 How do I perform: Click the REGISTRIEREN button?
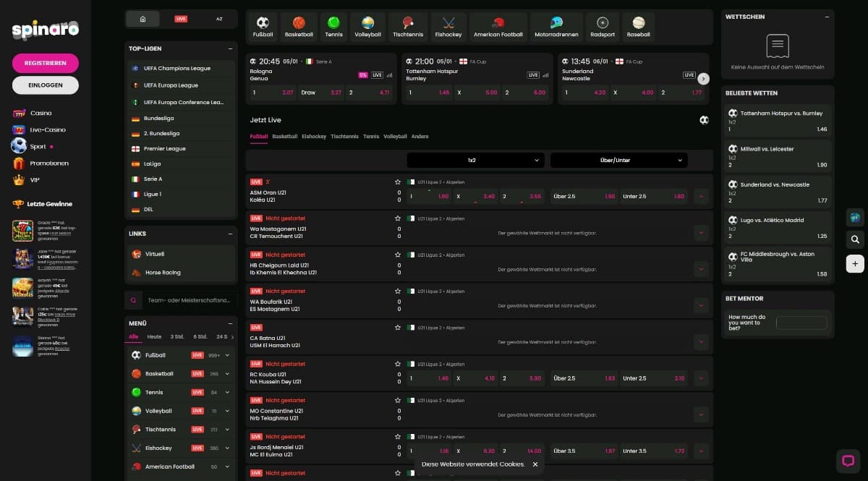tap(46, 63)
